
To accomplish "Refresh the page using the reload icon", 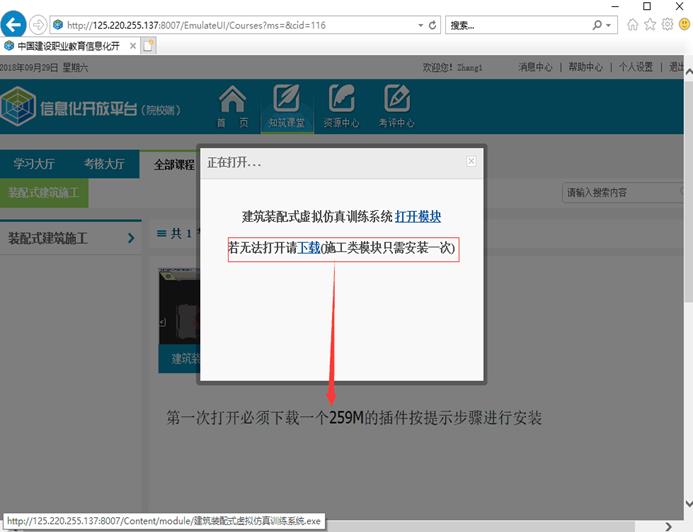I will tap(431, 25).
